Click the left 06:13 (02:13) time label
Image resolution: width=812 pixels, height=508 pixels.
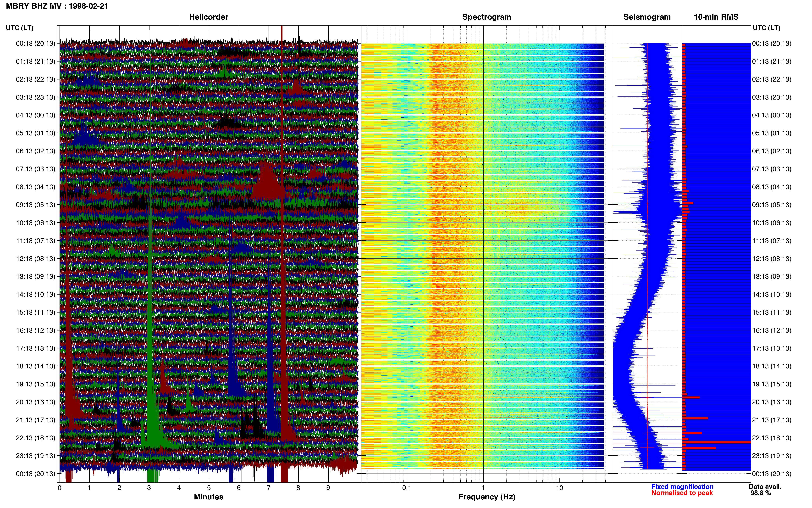pos(36,151)
